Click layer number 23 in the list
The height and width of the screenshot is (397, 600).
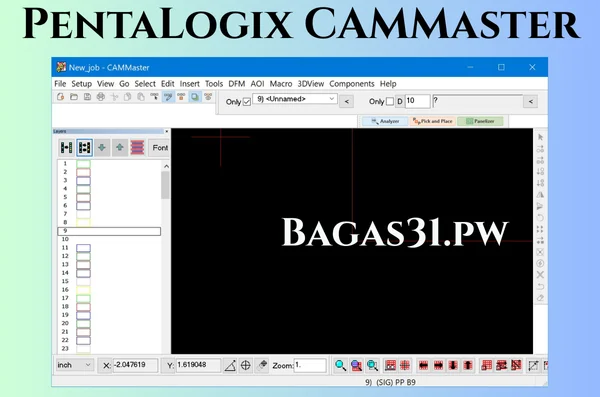point(65,349)
